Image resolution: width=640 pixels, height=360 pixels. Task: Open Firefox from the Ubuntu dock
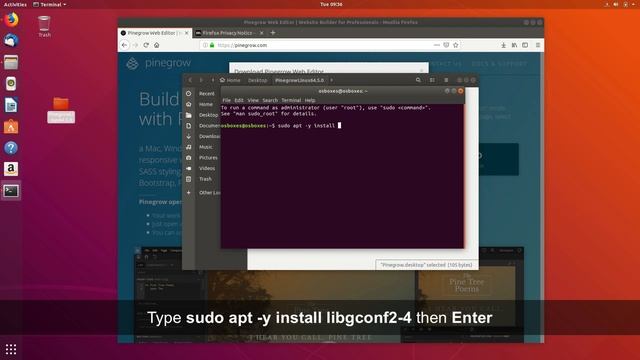tap(11, 20)
